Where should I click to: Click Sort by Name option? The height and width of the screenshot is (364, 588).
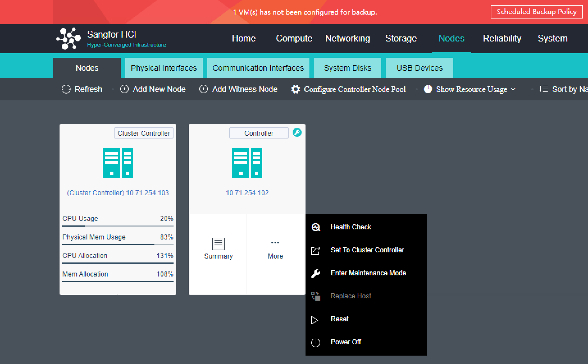[x=563, y=89]
